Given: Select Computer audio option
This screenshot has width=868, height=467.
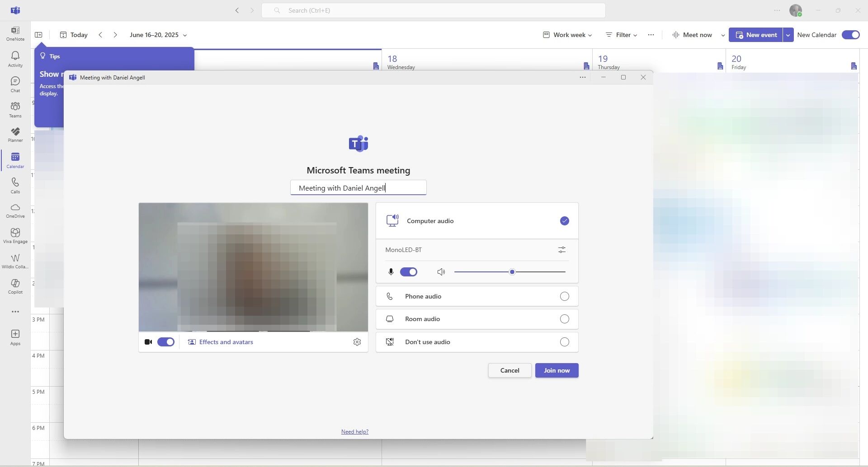Looking at the screenshot, I should point(477,221).
